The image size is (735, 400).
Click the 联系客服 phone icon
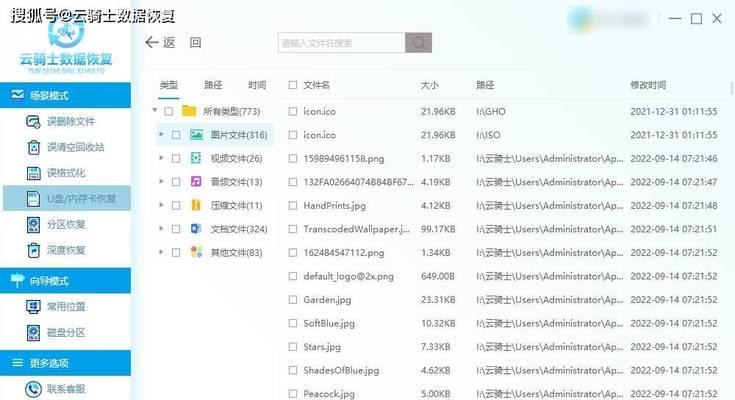(33, 389)
